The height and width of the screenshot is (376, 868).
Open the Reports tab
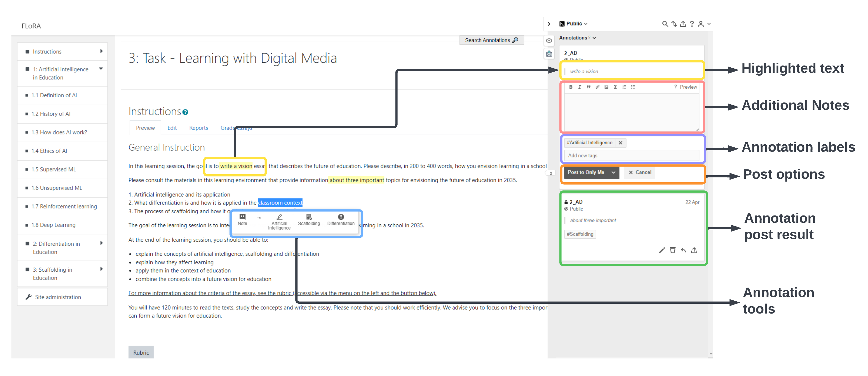199,128
